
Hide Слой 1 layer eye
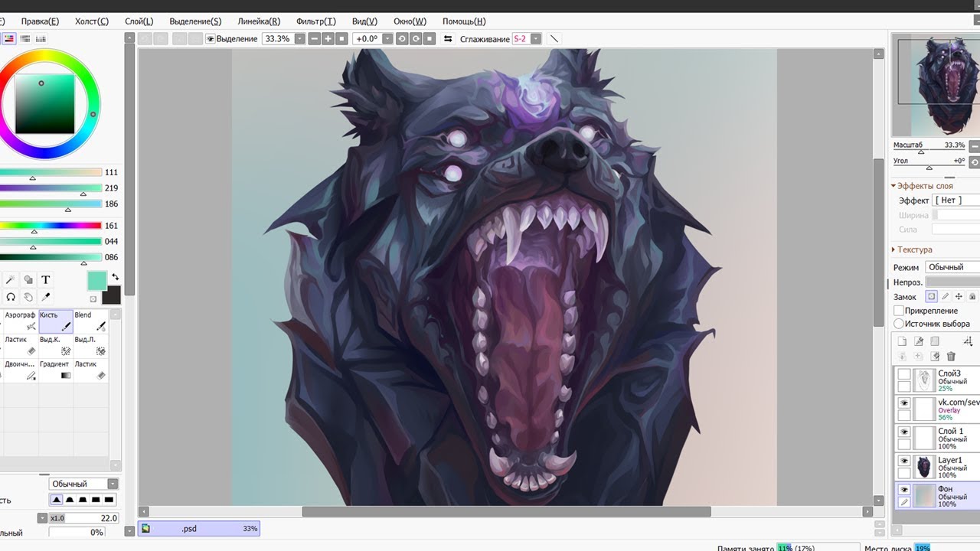click(904, 432)
